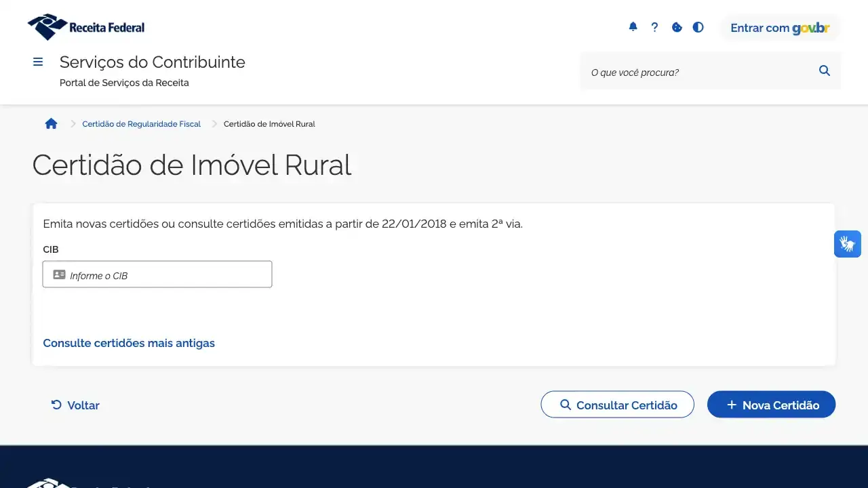This screenshot has height=488, width=868.
Task: Open the VLibras accessibility widget
Action: click(x=847, y=244)
